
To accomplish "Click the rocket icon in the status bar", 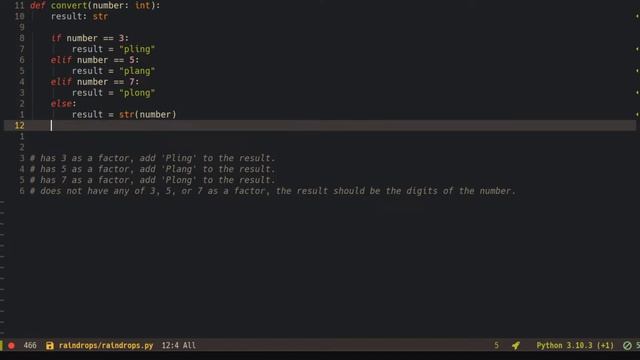I will point(516,346).
